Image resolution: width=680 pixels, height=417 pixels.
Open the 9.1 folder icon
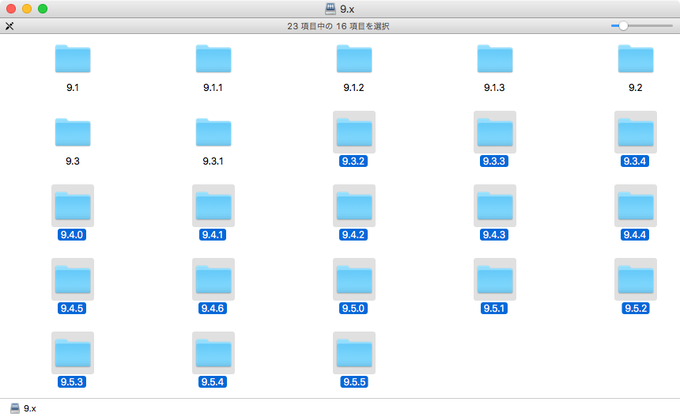click(72, 59)
